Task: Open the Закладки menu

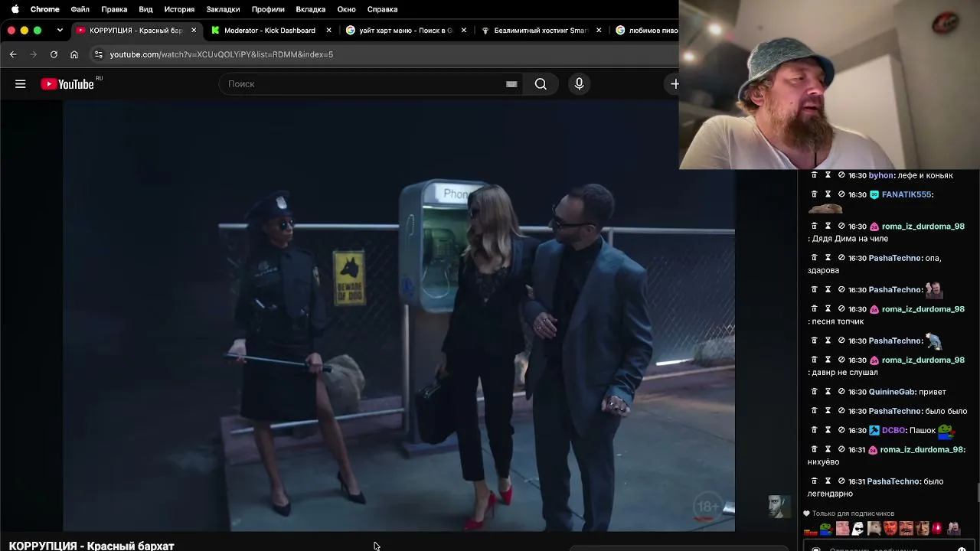Action: click(223, 9)
